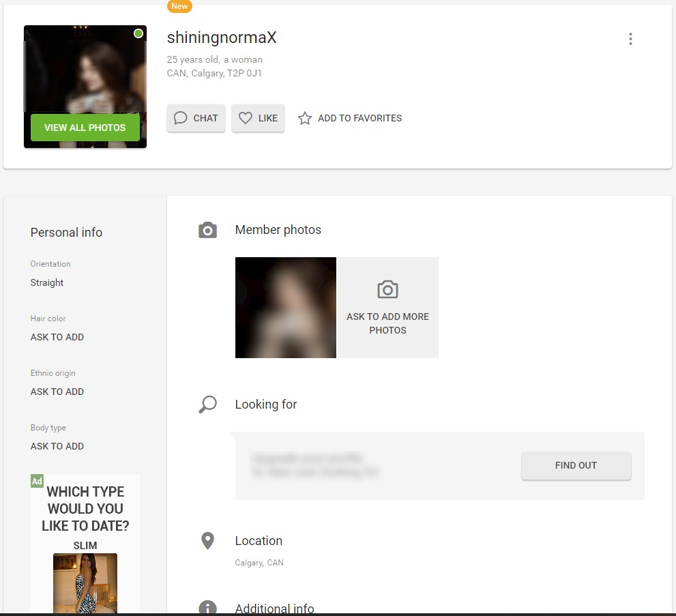Select the location pin icon
This screenshot has height=616, width=676.
(x=207, y=540)
